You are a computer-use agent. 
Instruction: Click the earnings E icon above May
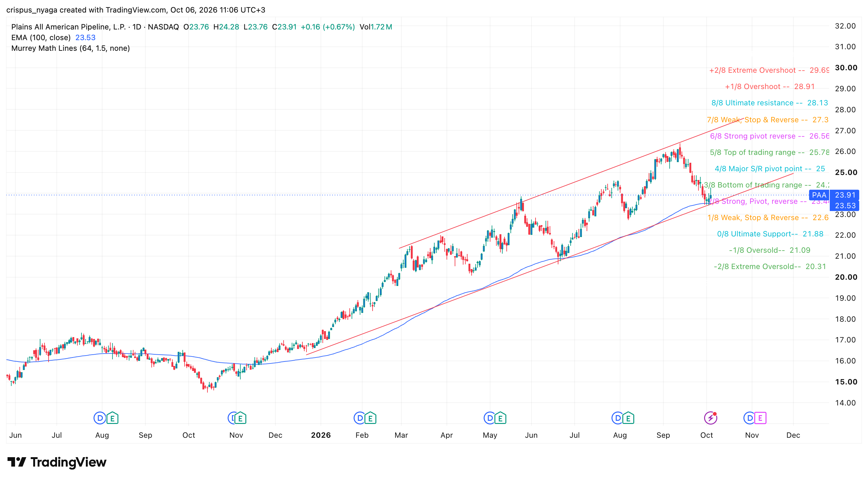click(x=500, y=418)
